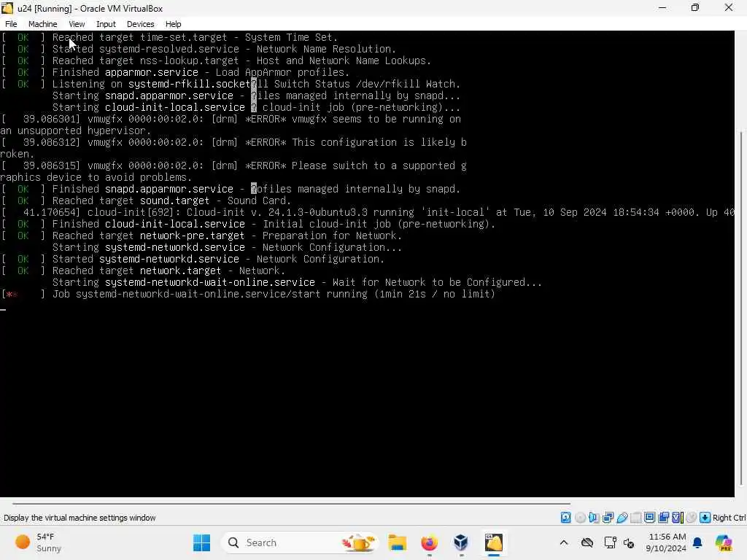Open the Windows Start menu
This screenshot has width=747, height=560.
click(x=201, y=542)
